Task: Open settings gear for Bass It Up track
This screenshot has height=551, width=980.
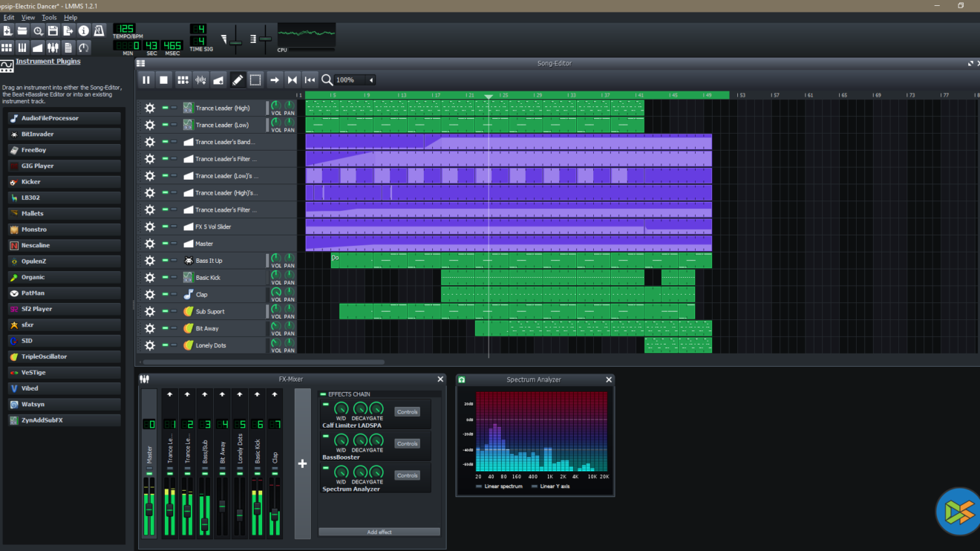Action: [149, 261]
